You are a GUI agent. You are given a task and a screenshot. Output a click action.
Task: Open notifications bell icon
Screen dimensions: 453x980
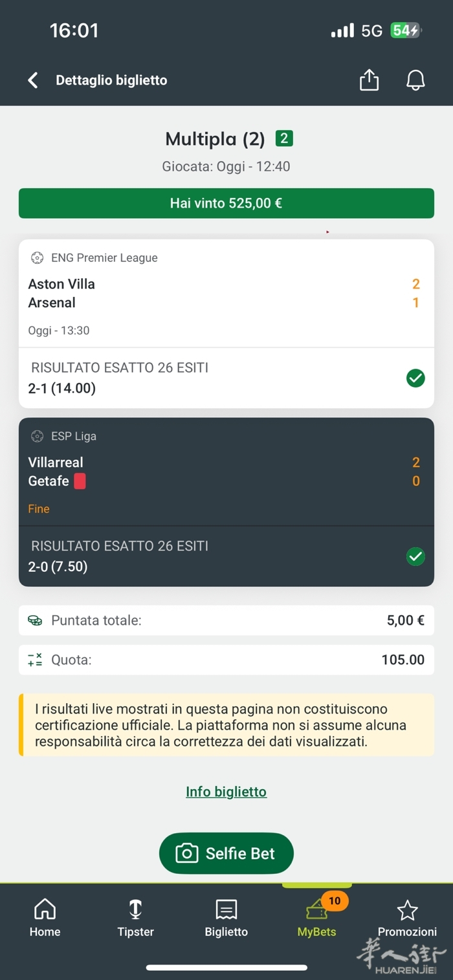click(415, 80)
